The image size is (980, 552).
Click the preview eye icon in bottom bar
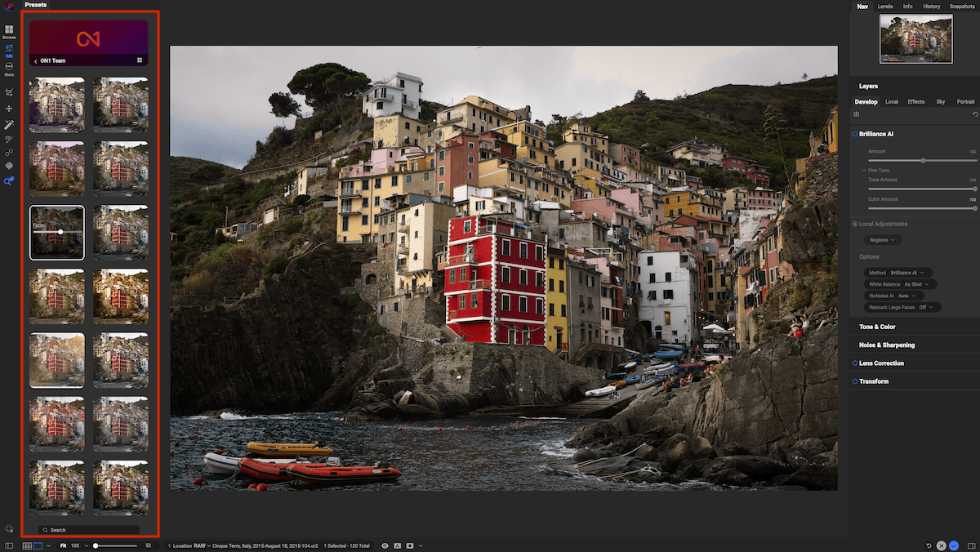[x=385, y=545]
